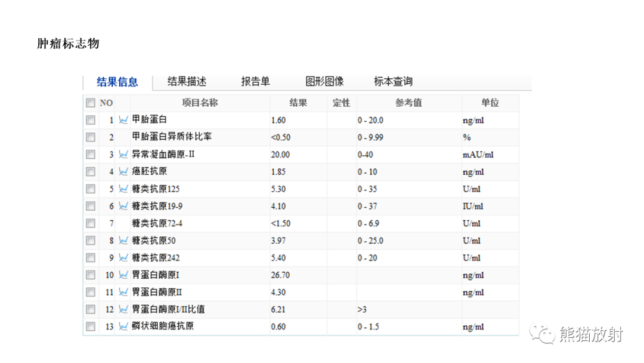Viewport: 644px width, 363px height.
Task: Select the 胃蛋白酶原II item name
Action: (157, 293)
